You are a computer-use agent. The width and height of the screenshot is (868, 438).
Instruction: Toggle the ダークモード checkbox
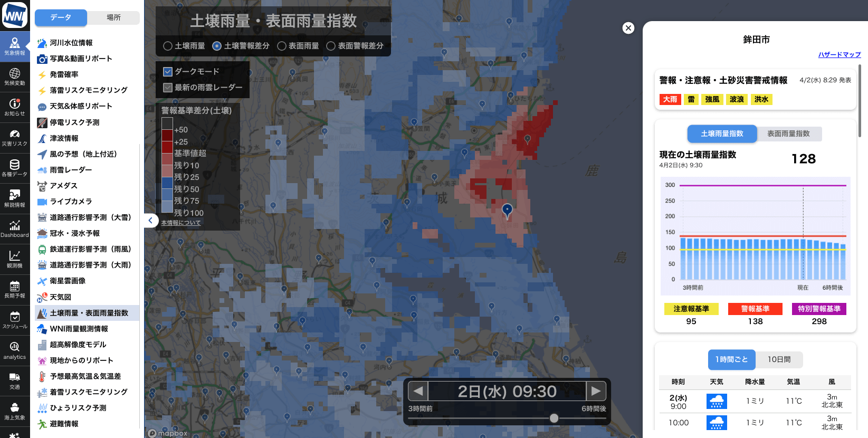[x=168, y=72]
